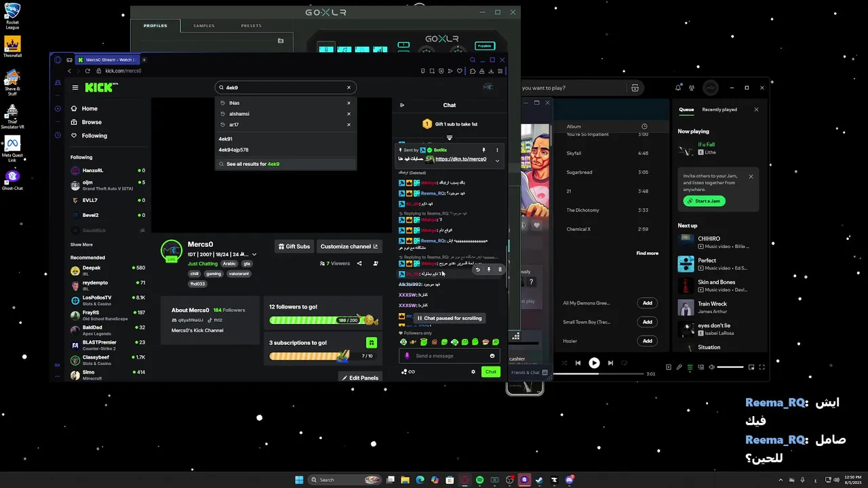Reply to the hovered chat message
The image size is (868, 488).
(x=477, y=270)
